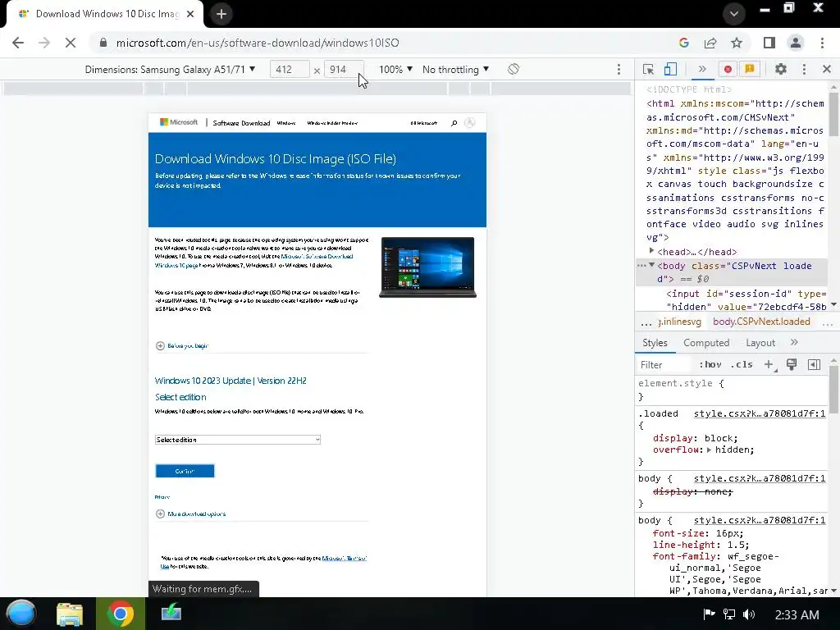Screen dimensions: 840x630
Task: Collapse the body element node
Action: pos(651,265)
